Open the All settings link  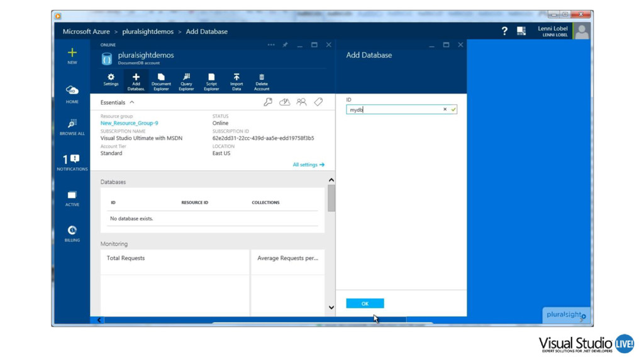click(x=308, y=165)
